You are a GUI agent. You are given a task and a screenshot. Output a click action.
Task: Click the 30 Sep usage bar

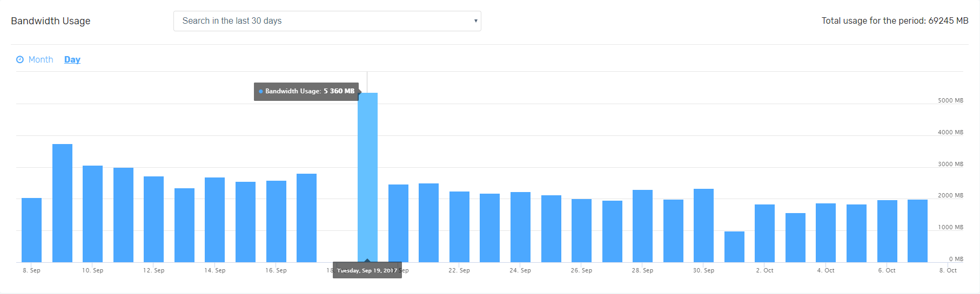[703, 225]
